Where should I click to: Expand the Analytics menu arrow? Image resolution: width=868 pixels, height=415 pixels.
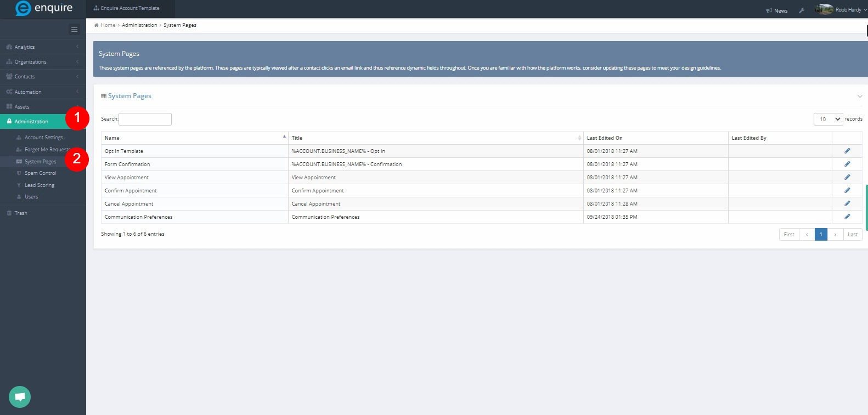point(77,47)
